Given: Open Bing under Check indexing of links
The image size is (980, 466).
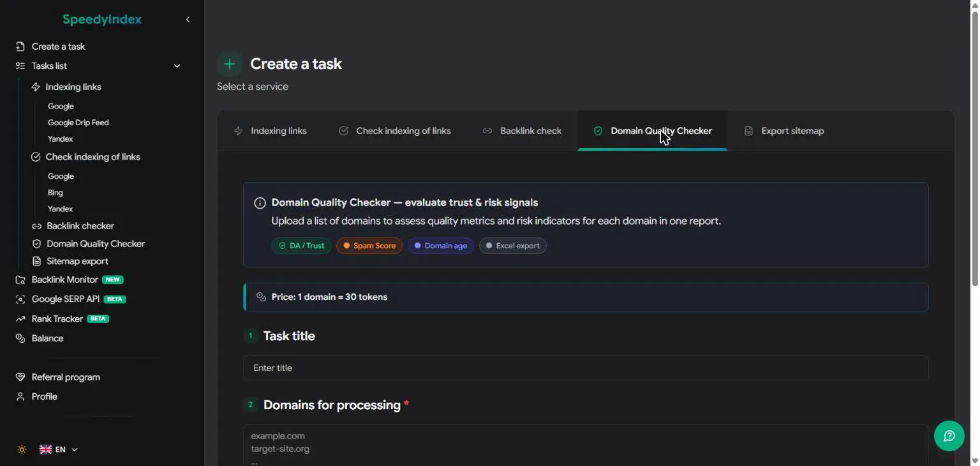Looking at the screenshot, I should click(x=56, y=193).
